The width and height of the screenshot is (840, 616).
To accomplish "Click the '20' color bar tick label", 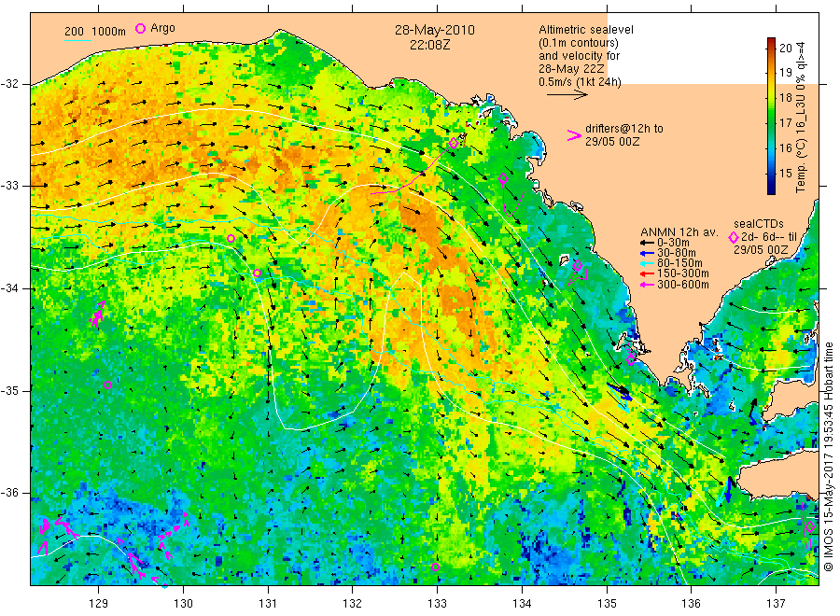I will pos(785,48).
